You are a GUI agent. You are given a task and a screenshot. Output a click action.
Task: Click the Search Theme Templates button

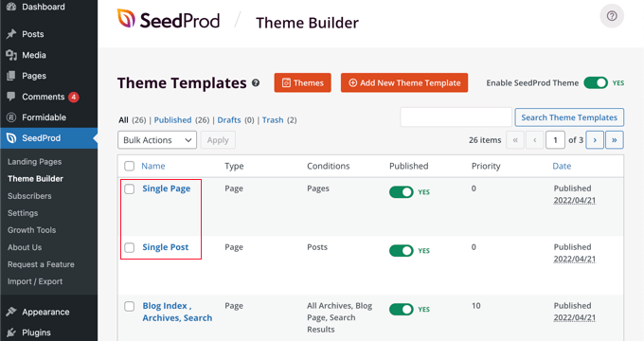pos(569,117)
